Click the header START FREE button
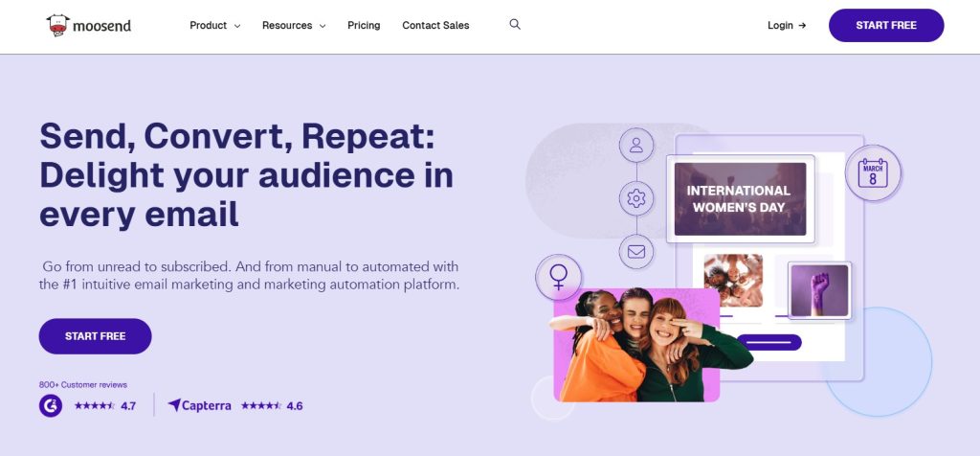Viewport: 980px width, 456px height. tap(886, 25)
